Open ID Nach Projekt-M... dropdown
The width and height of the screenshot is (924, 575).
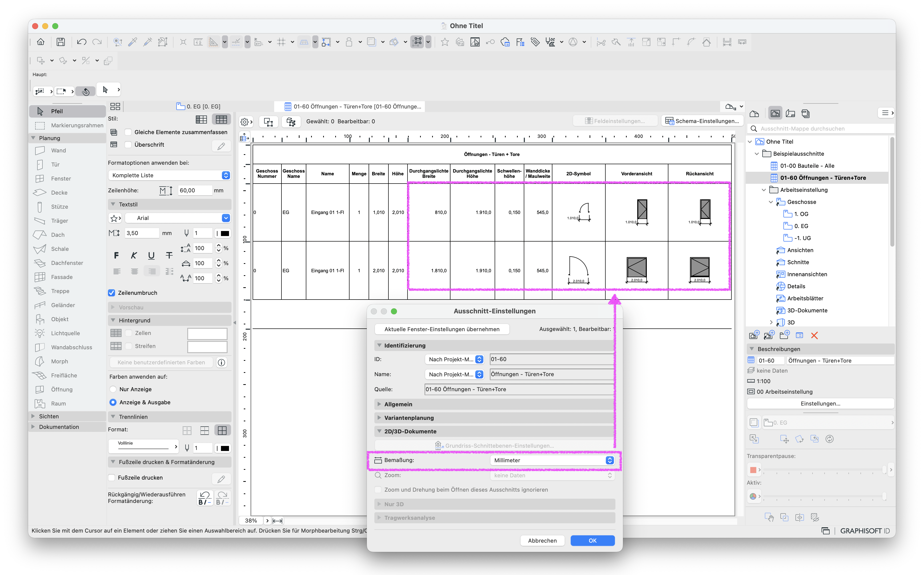coord(454,359)
